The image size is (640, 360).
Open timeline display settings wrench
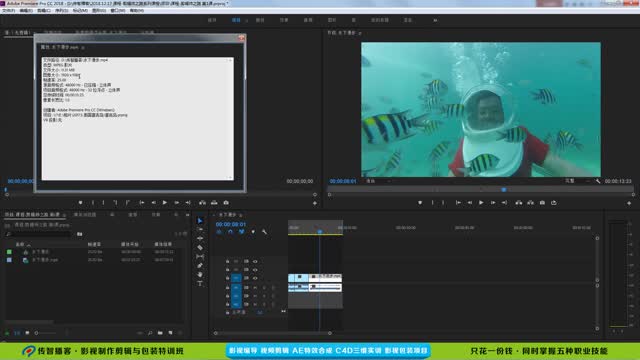264,232
